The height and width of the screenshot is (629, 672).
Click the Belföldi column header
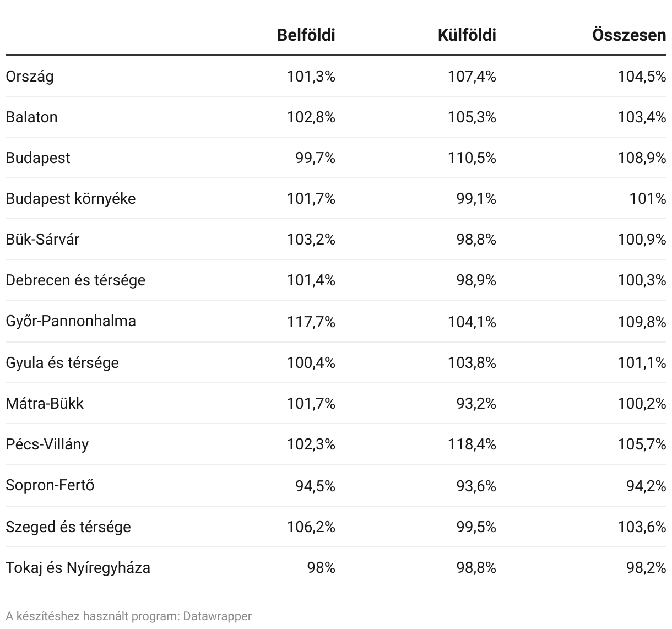(306, 35)
